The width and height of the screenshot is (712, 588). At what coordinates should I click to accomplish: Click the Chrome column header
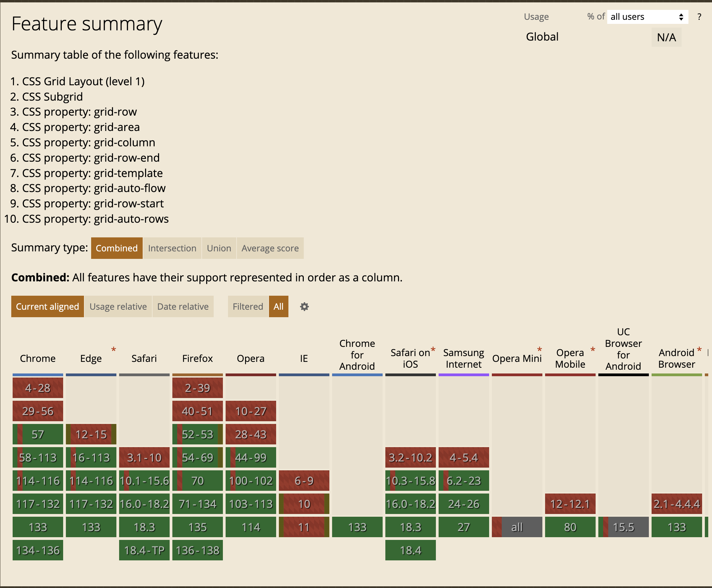point(38,358)
